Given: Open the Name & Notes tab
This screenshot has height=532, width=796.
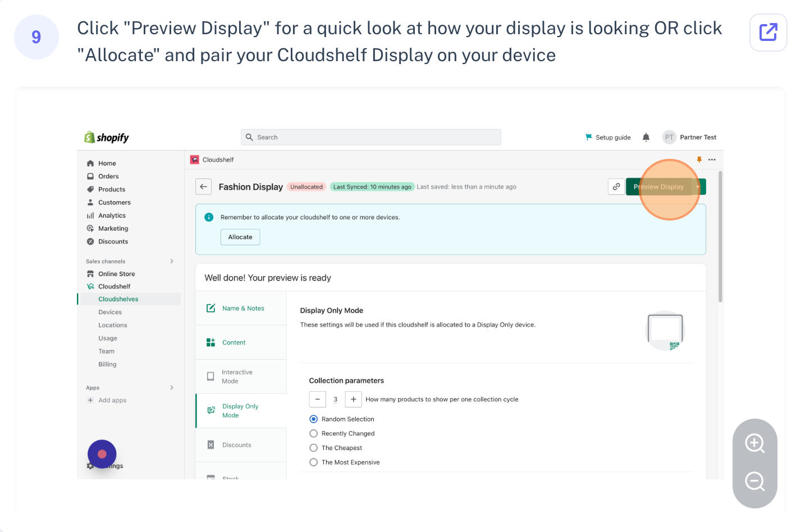Looking at the screenshot, I should coord(241,308).
